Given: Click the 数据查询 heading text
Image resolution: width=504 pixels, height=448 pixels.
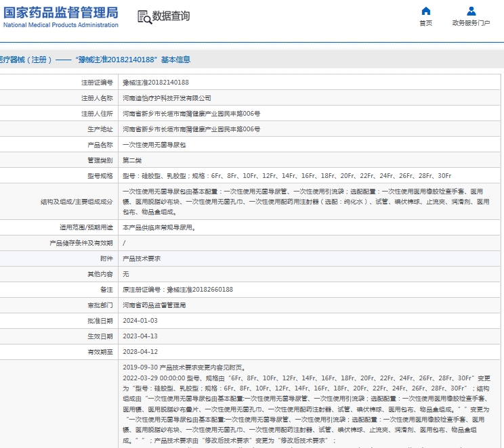Looking at the screenshot, I should point(171,16).
